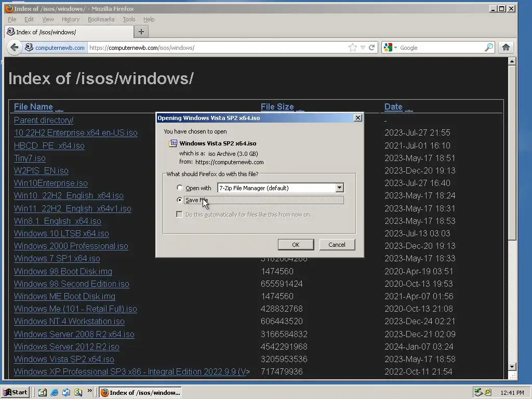The width and height of the screenshot is (532, 399).
Task: Open the Windows NT 4 Workstation.iso link
Action: pyautogui.click(x=69, y=321)
